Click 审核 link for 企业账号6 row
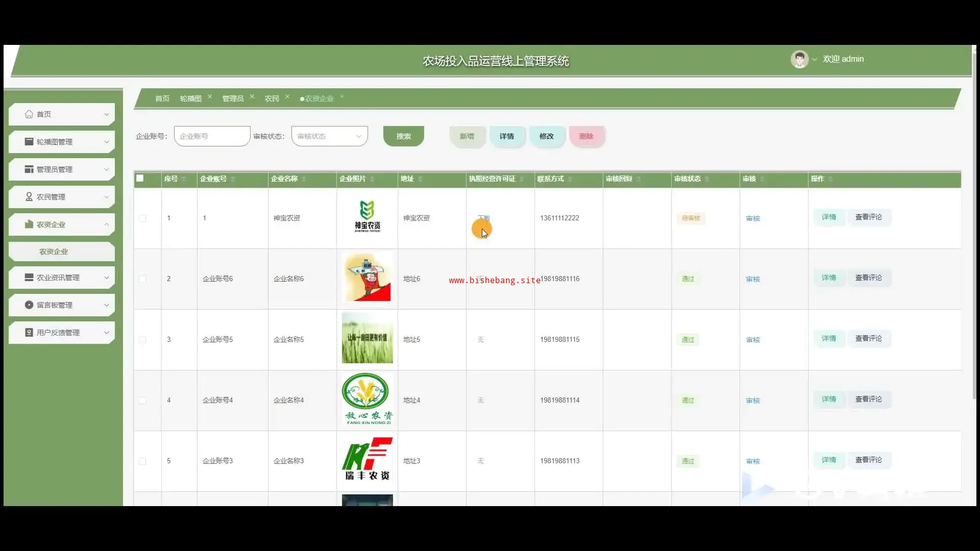The width and height of the screenshot is (980, 551). (753, 279)
